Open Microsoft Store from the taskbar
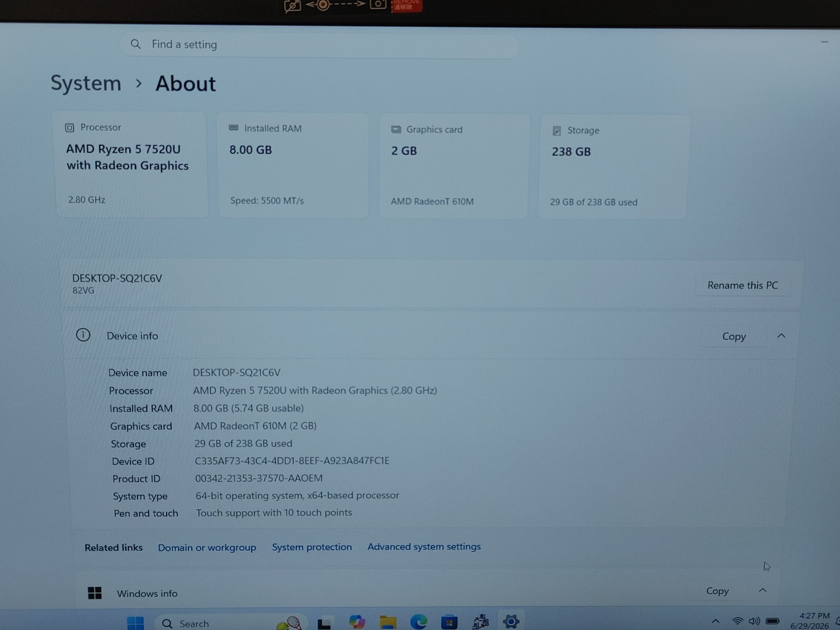840x630 pixels. click(449, 623)
